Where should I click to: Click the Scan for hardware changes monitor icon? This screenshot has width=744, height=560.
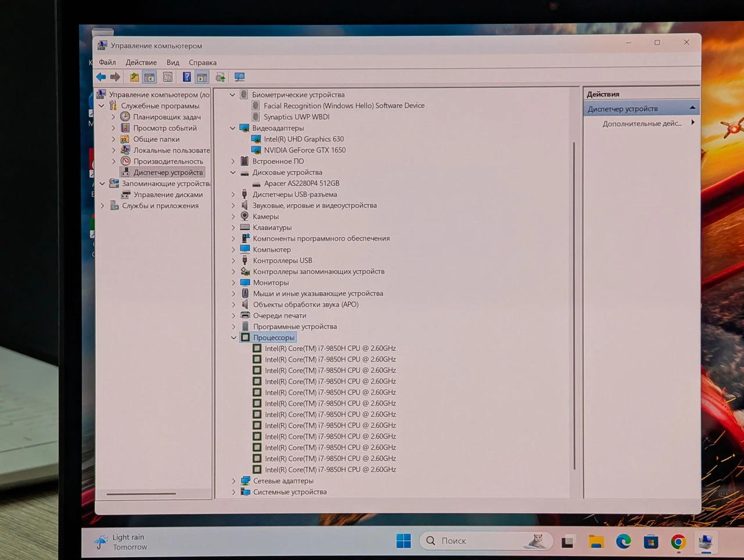pos(239,77)
